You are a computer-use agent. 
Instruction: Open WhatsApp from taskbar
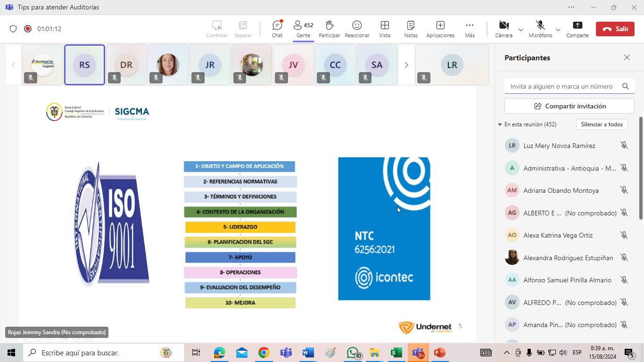(x=352, y=353)
